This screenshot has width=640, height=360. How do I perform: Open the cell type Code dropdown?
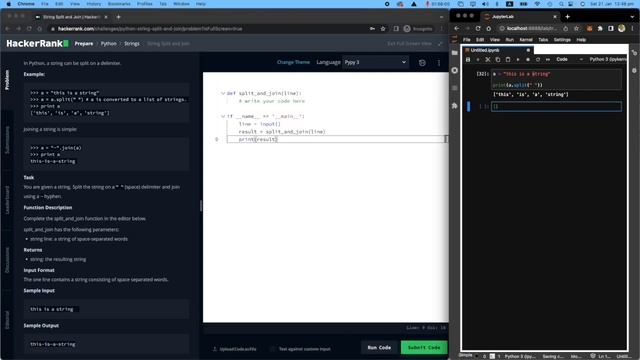(x=569, y=60)
